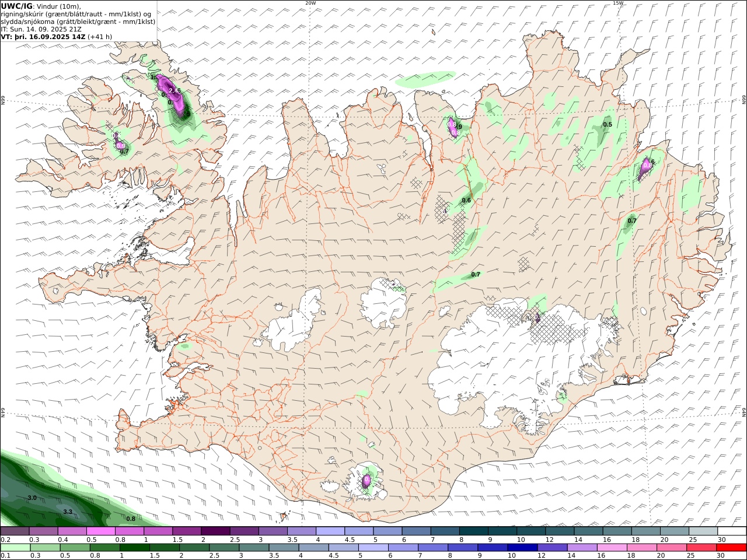Click the '3.0' precipitation value over the southwest sea

point(32,498)
